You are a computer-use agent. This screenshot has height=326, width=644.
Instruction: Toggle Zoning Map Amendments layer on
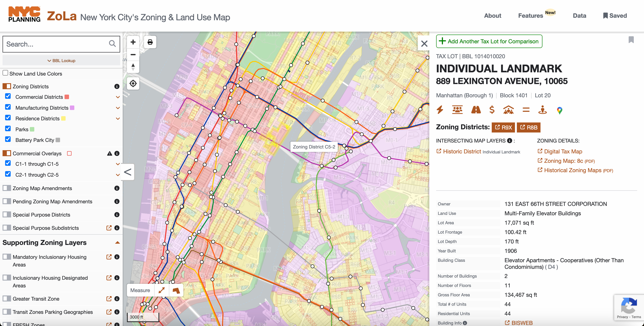tap(7, 188)
